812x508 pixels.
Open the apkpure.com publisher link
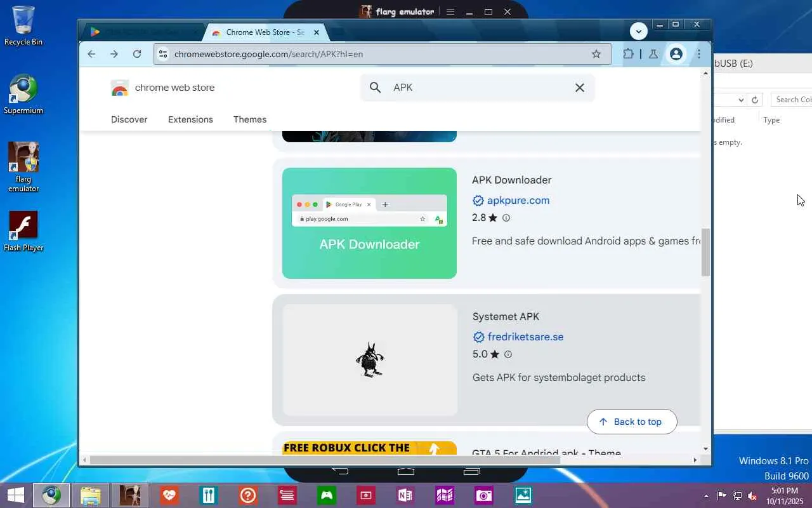pos(518,201)
